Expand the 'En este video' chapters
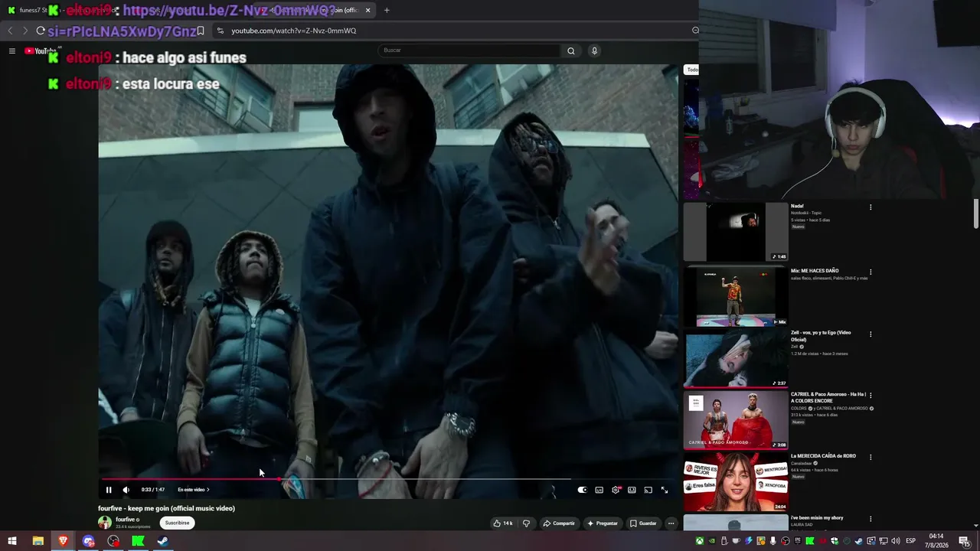 coord(194,490)
